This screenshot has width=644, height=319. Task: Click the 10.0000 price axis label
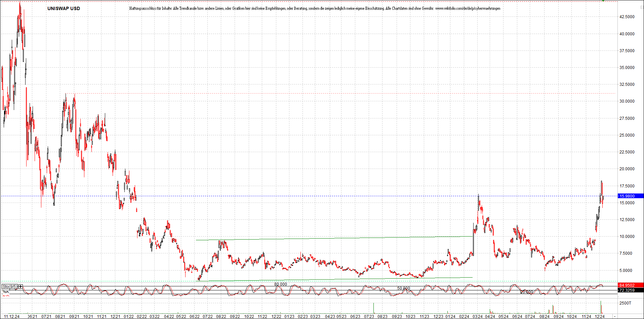coord(627,237)
